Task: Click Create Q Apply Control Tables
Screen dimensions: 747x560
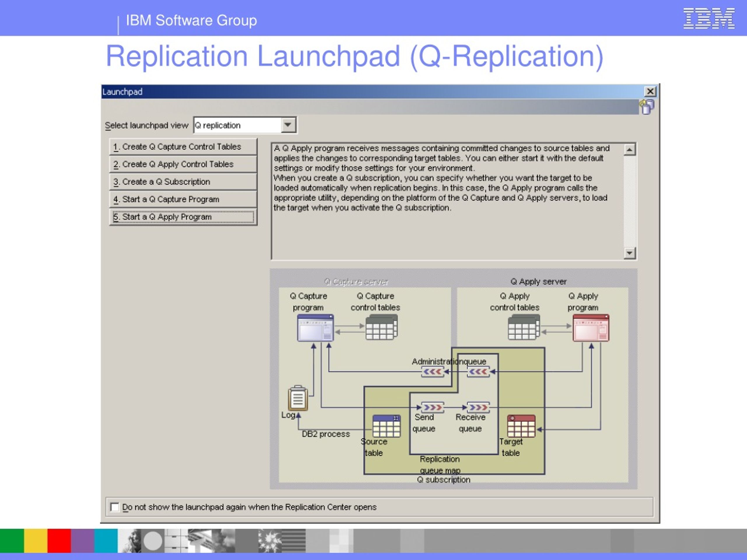Action: pyautogui.click(x=183, y=164)
